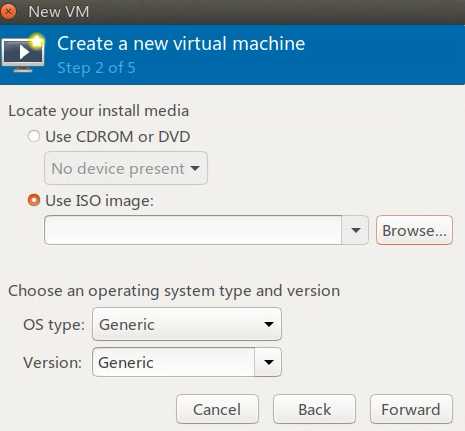Click the Choose an operating system type heading

(x=174, y=291)
